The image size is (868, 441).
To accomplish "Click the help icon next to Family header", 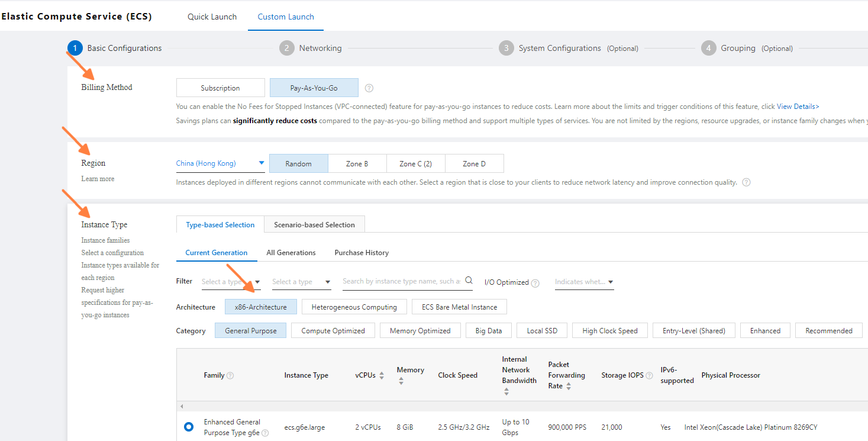I will [230, 375].
